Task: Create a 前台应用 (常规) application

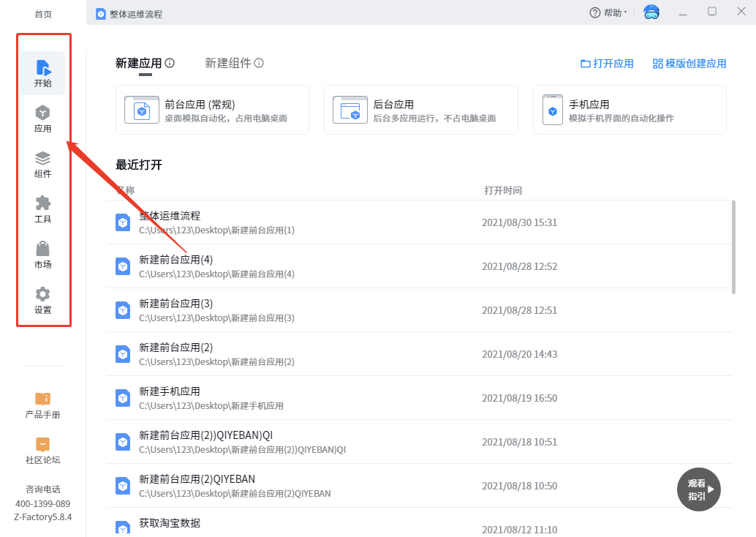Action: [212, 110]
